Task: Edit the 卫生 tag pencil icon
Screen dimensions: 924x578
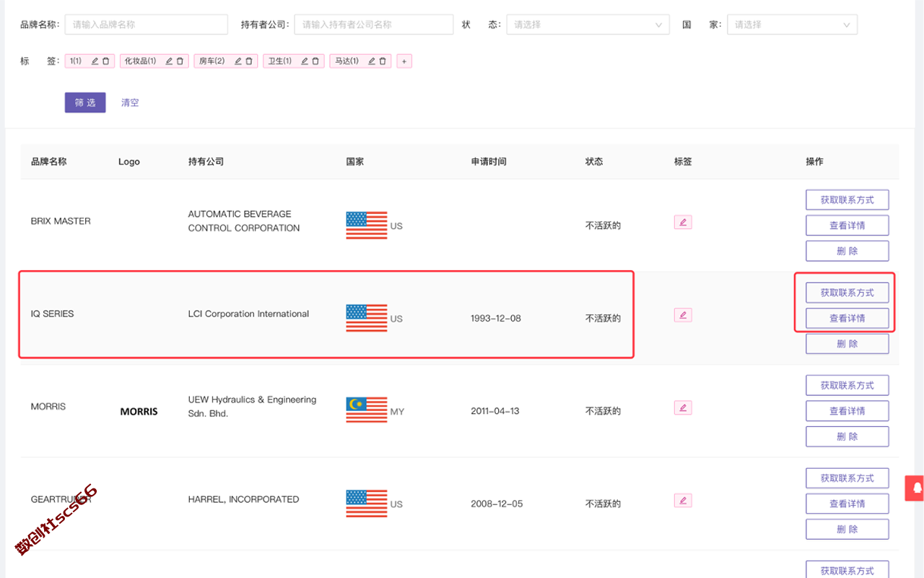Action: pos(305,61)
